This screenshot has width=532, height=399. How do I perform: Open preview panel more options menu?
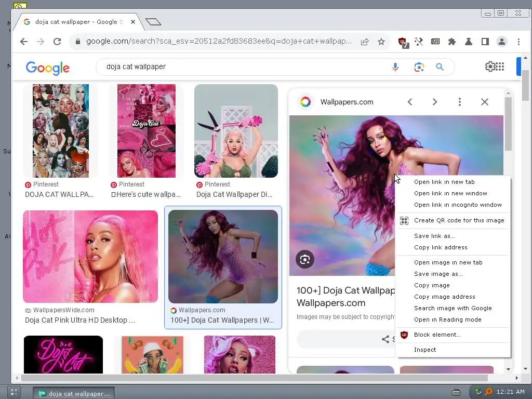point(460,102)
